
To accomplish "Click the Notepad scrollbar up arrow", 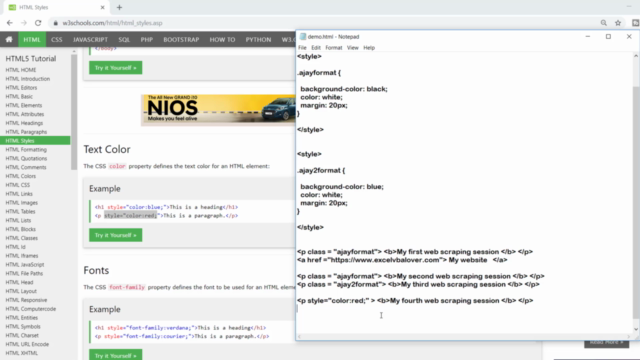I will click(x=636, y=56).
